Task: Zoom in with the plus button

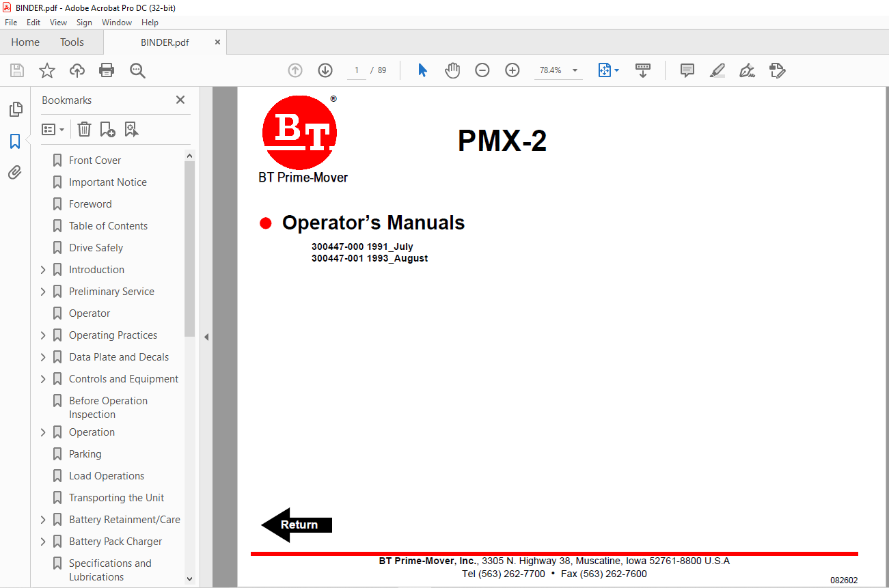Action: pos(512,70)
